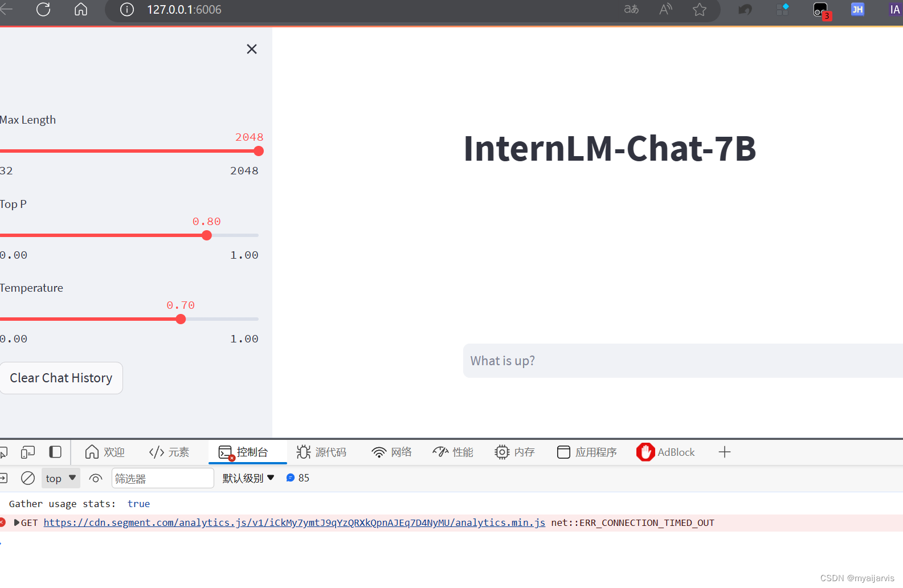Add page to favorites with star icon
Screen dimensions: 903x588
pos(700,10)
